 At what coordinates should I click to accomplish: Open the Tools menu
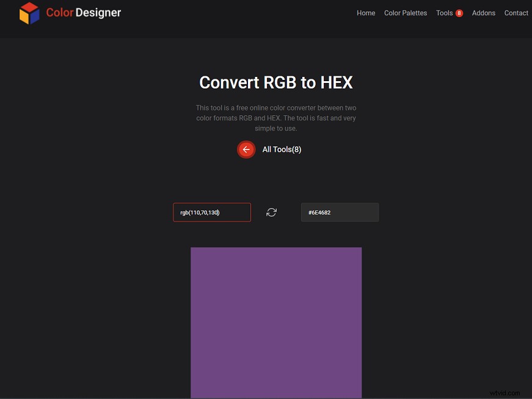coord(445,13)
